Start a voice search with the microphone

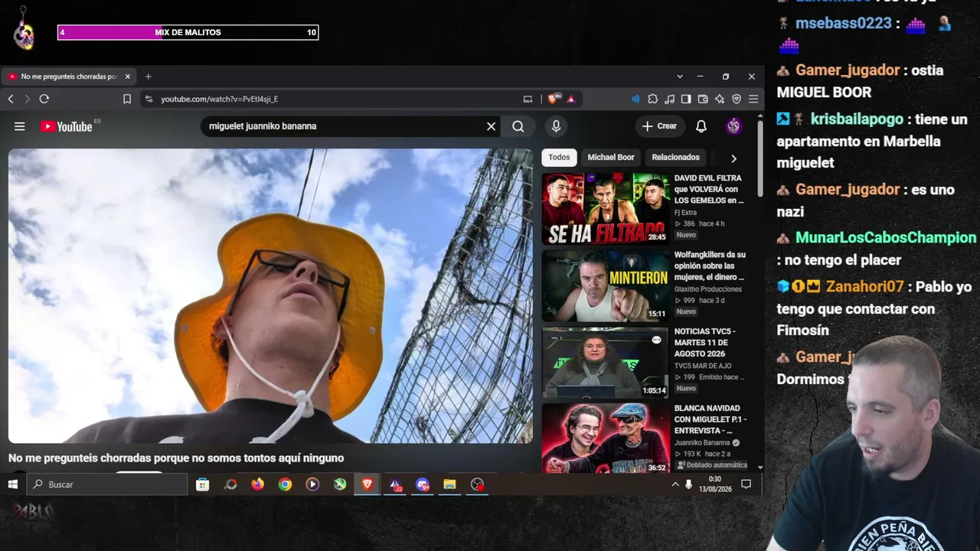point(556,126)
